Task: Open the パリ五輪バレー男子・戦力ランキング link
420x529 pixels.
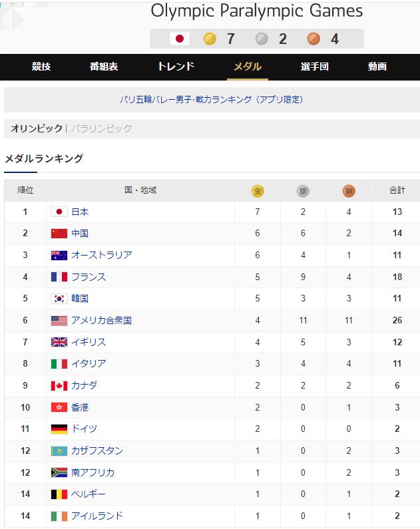Action: (211, 100)
